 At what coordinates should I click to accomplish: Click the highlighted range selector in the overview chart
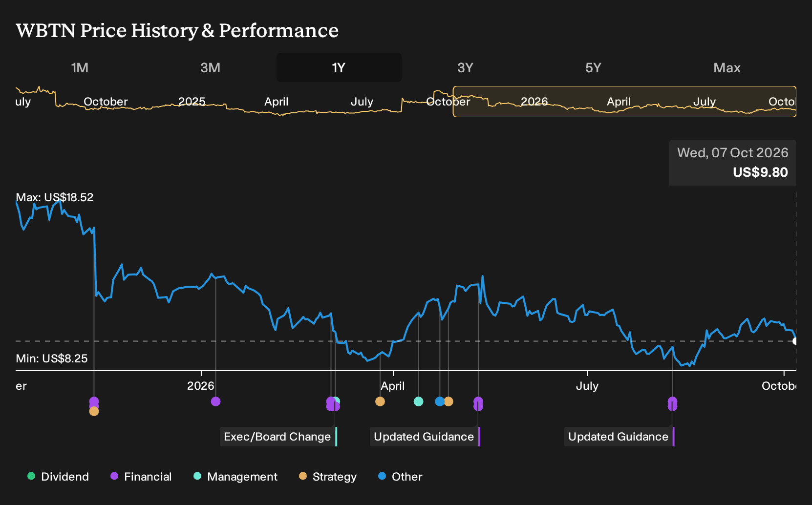coord(624,102)
